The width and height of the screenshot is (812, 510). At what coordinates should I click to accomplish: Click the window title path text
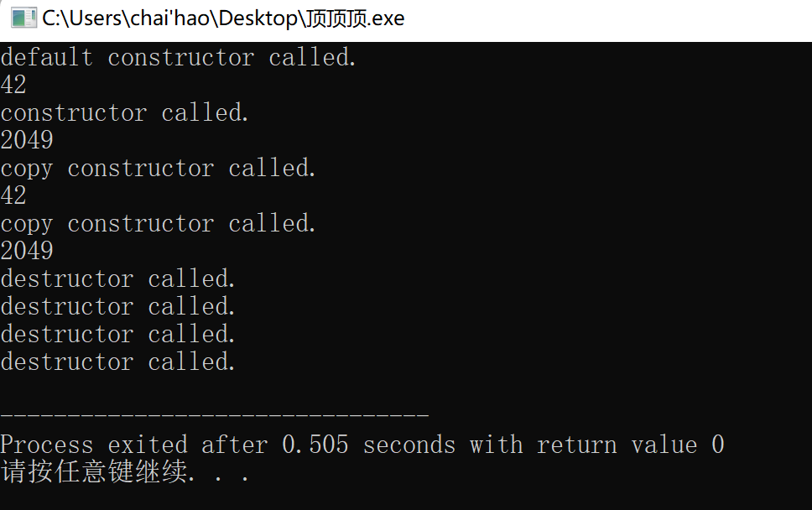click(x=223, y=18)
